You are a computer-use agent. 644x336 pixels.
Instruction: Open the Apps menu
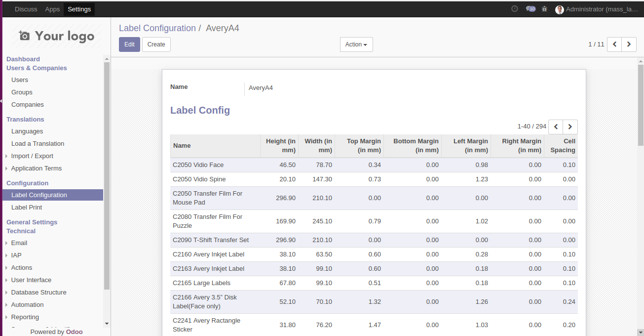pos(52,9)
